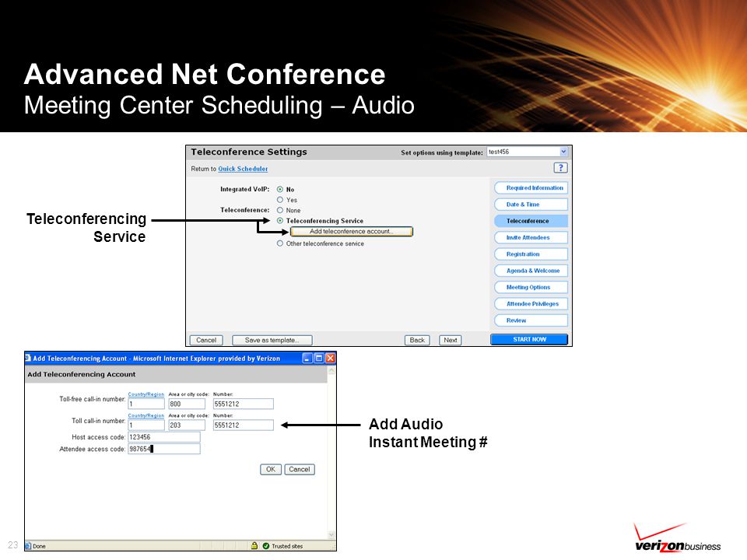This screenshot has height=560, width=747.
Task: Open the Meeting Options section
Action: coord(531,287)
